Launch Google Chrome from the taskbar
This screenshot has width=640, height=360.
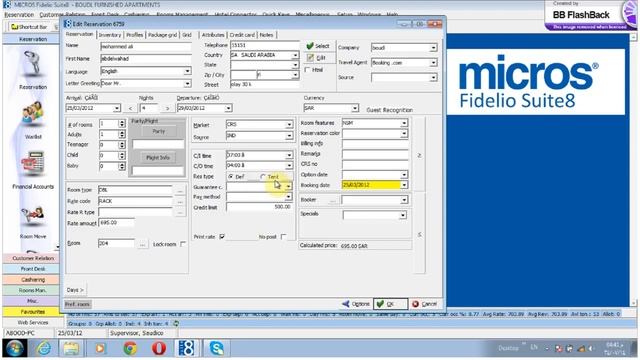point(130,349)
